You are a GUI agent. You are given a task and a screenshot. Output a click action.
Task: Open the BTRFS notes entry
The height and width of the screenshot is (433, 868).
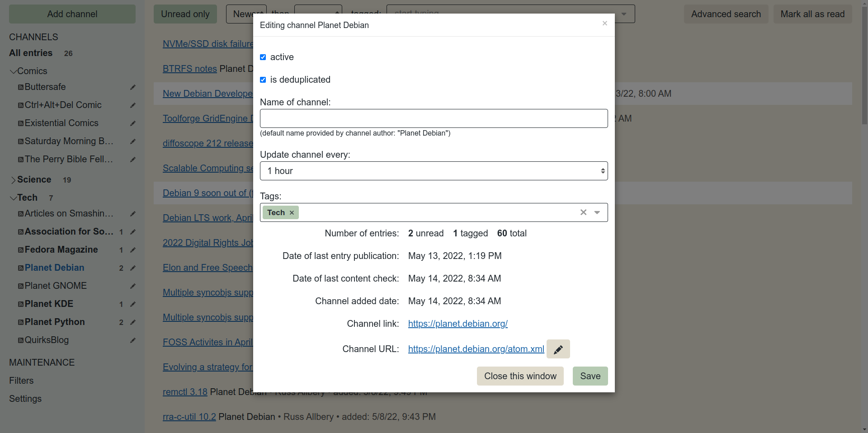click(x=190, y=69)
